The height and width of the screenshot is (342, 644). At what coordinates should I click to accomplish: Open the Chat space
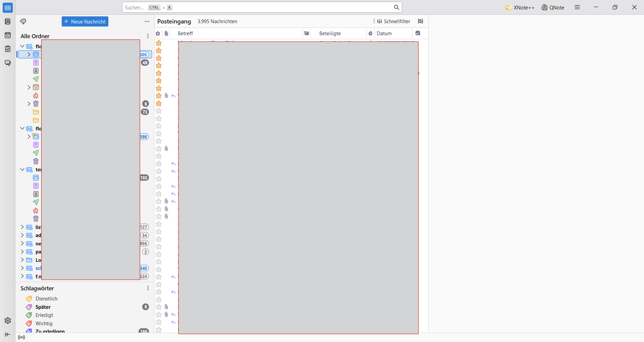click(x=8, y=63)
